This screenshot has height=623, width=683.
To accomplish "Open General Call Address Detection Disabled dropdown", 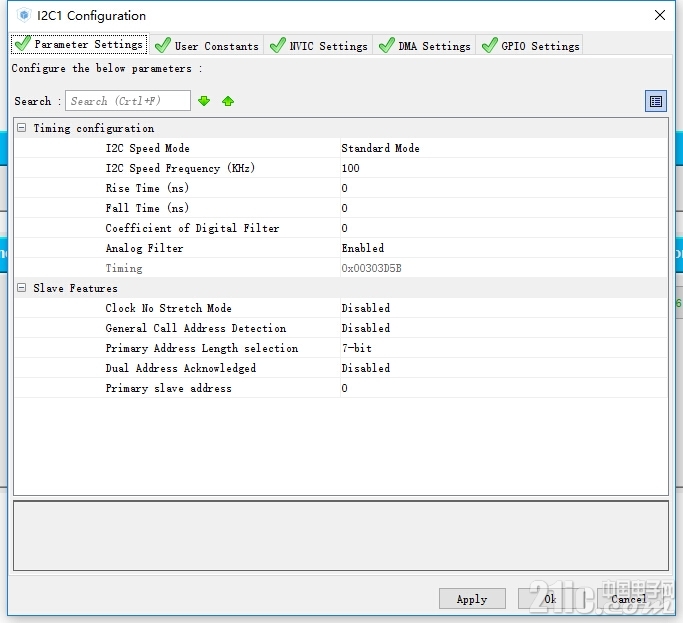I will [503, 328].
